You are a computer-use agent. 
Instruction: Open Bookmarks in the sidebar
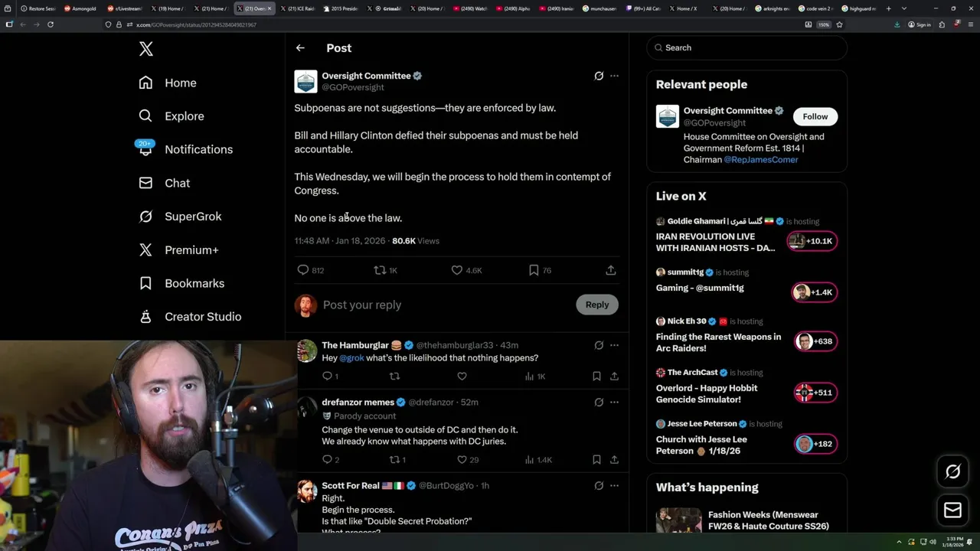click(x=181, y=283)
